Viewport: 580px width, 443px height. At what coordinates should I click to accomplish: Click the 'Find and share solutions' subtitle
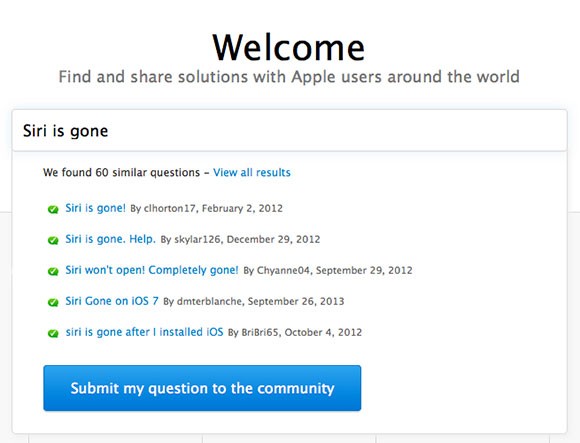[x=289, y=77]
